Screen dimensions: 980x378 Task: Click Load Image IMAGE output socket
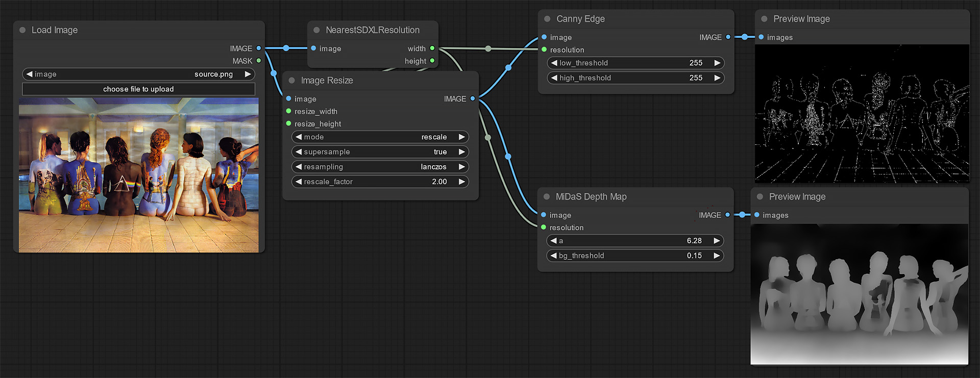pos(259,48)
